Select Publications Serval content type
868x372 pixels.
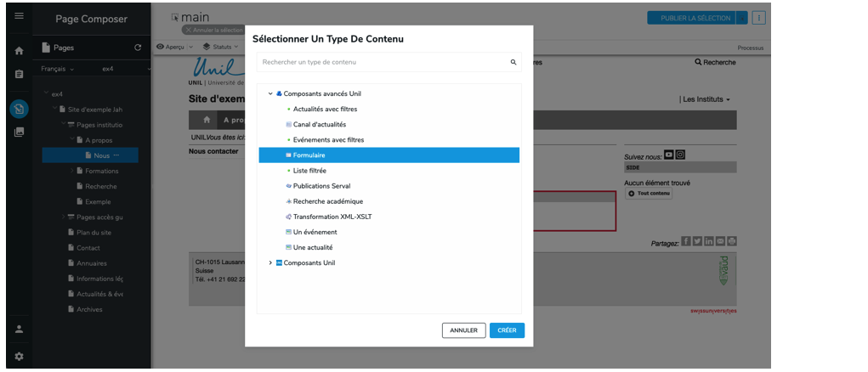click(321, 186)
